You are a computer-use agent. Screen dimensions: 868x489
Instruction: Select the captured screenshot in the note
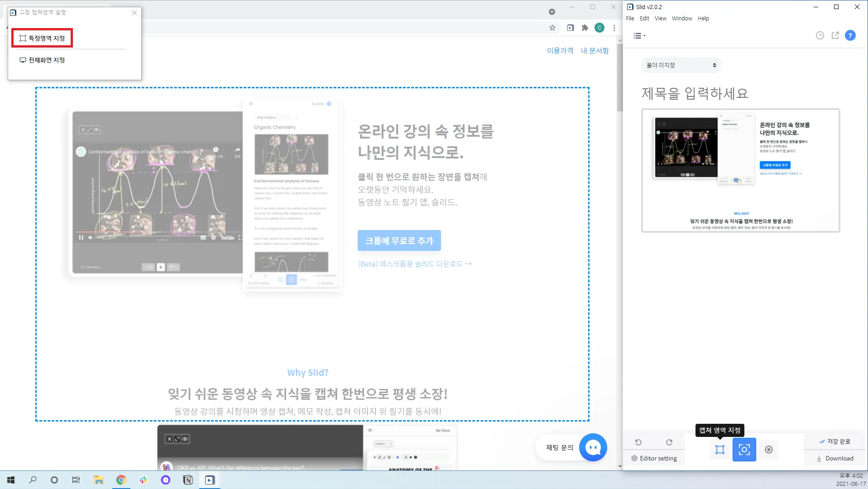[x=741, y=171]
